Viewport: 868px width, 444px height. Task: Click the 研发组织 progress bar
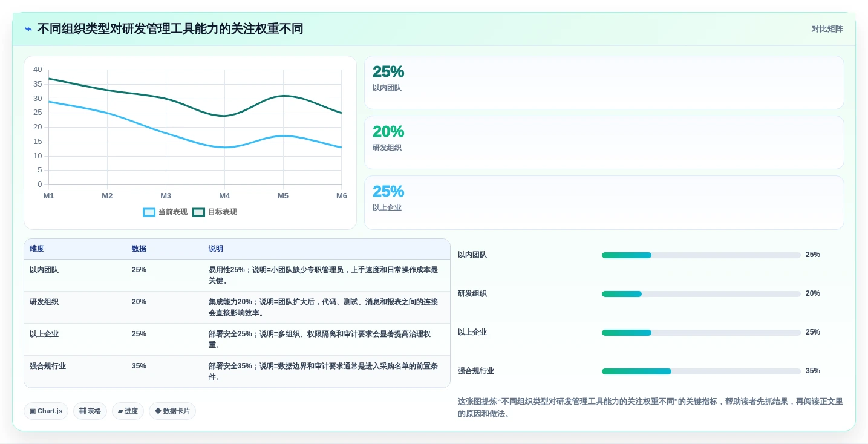click(701, 294)
